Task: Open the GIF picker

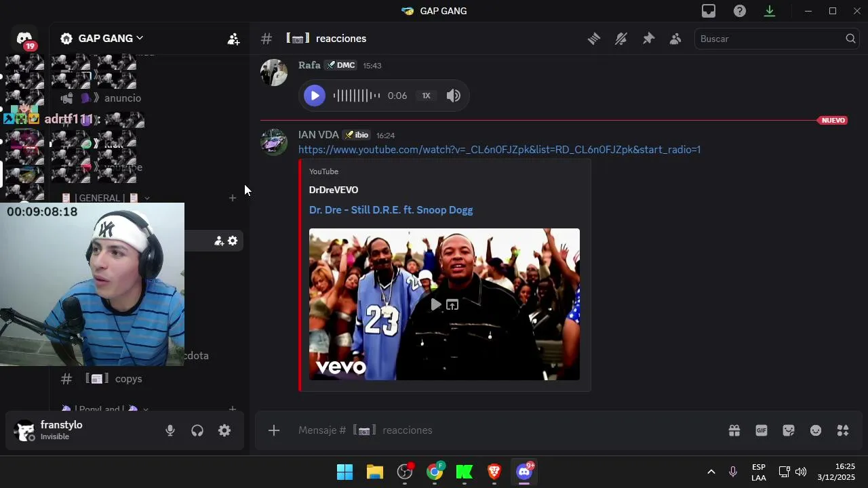Action: pos(762,430)
